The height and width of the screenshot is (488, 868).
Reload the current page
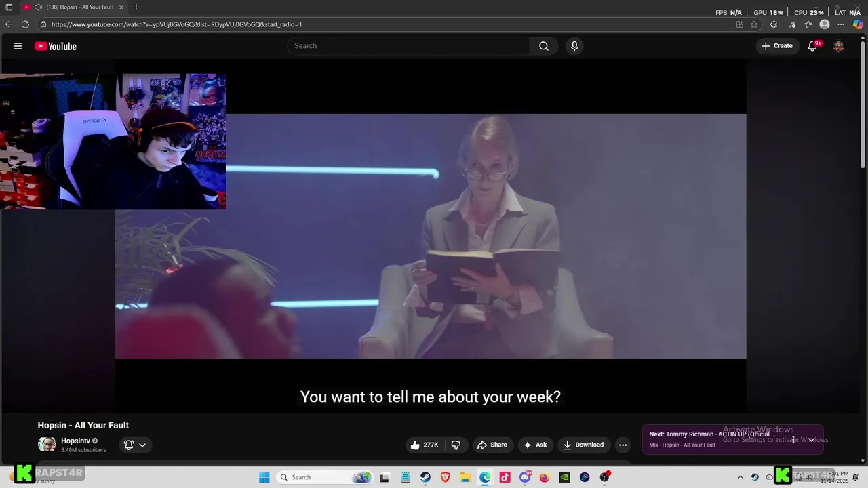(25, 24)
